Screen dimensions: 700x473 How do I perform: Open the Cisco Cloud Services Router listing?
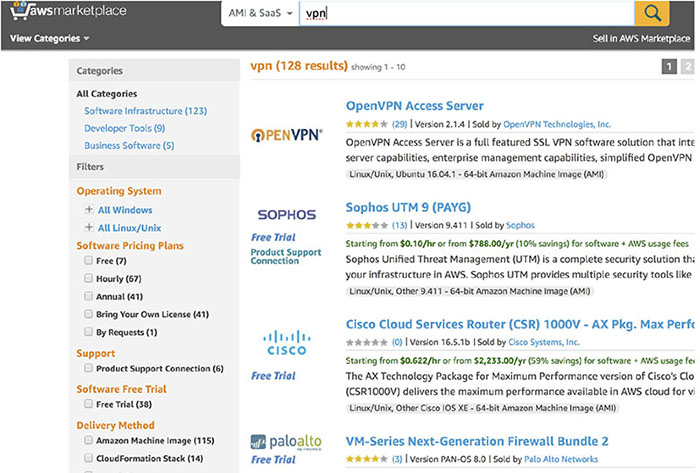click(520, 325)
